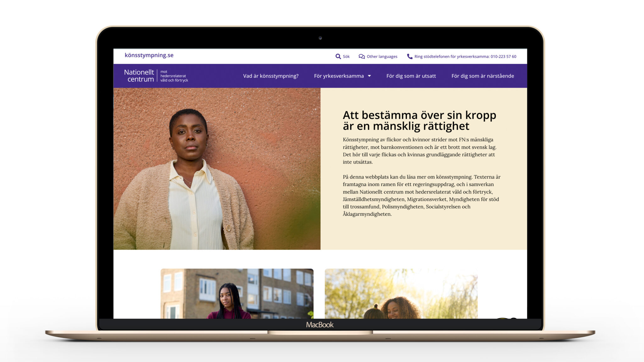Open the Vad är könsstympning? menu item
The image size is (644, 362).
tap(271, 76)
